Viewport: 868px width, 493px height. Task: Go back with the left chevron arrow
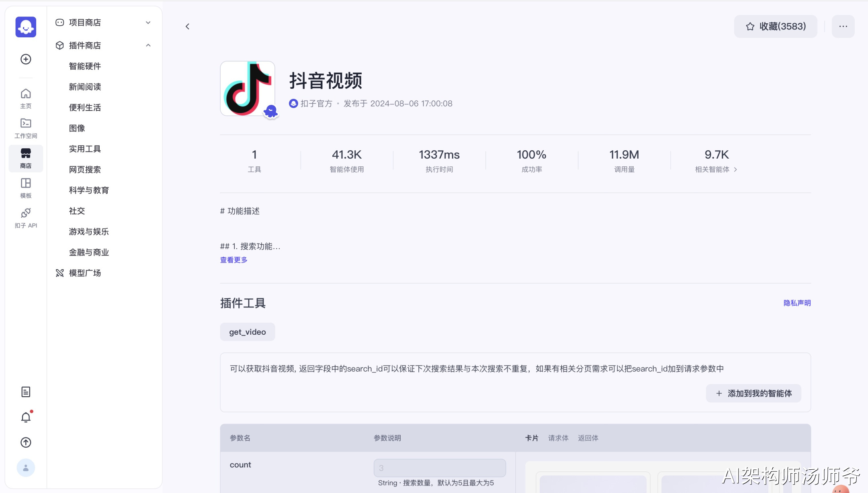coord(187,27)
